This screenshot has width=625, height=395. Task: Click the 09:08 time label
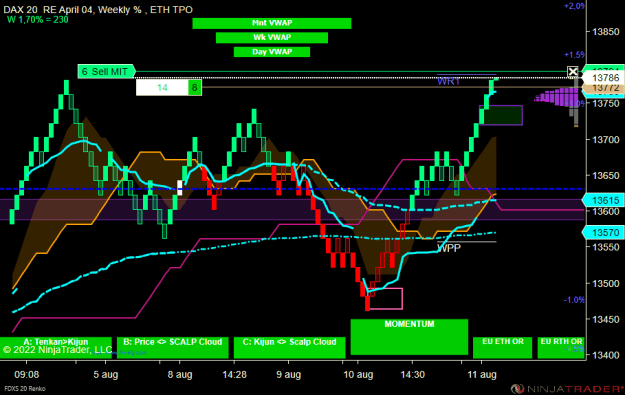pyautogui.click(x=27, y=375)
